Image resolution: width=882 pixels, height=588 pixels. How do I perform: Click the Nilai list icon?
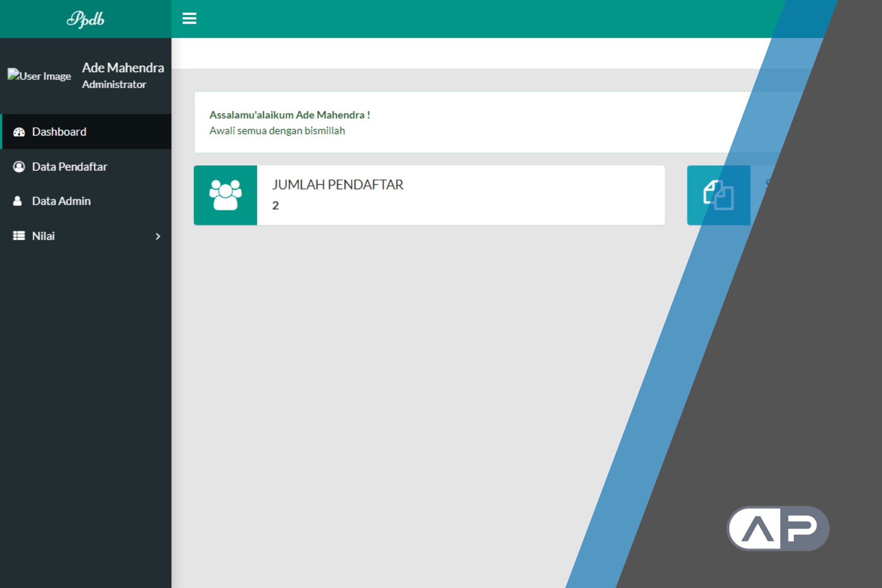[x=19, y=236]
